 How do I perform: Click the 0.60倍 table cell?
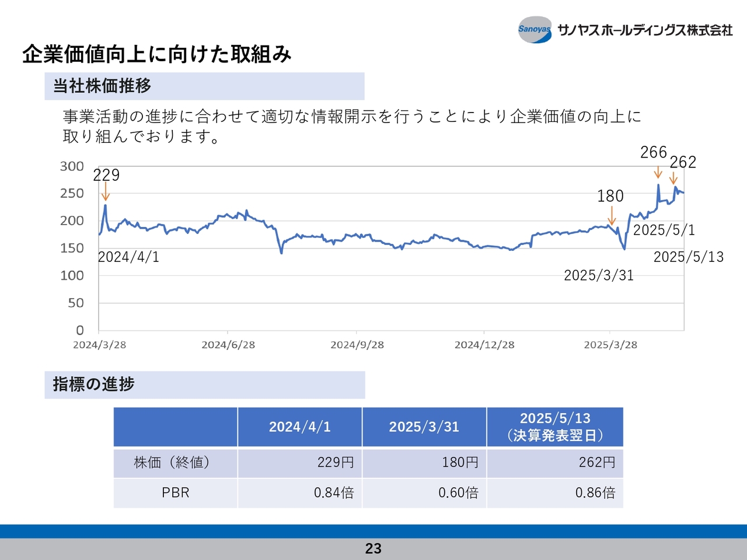(424, 493)
